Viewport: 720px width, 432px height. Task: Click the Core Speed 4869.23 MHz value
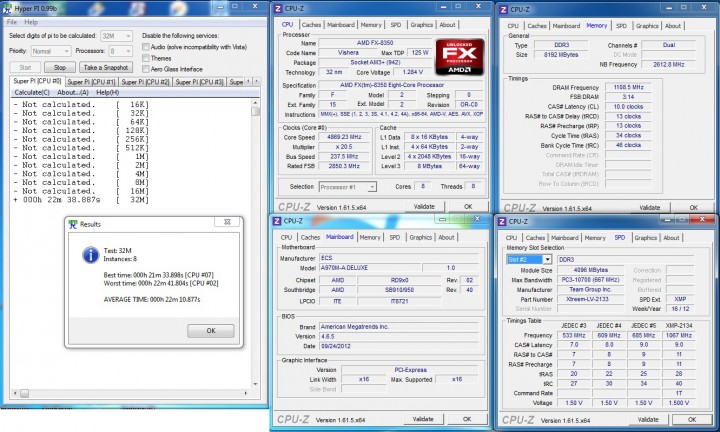pyautogui.click(x=344, y=137)
